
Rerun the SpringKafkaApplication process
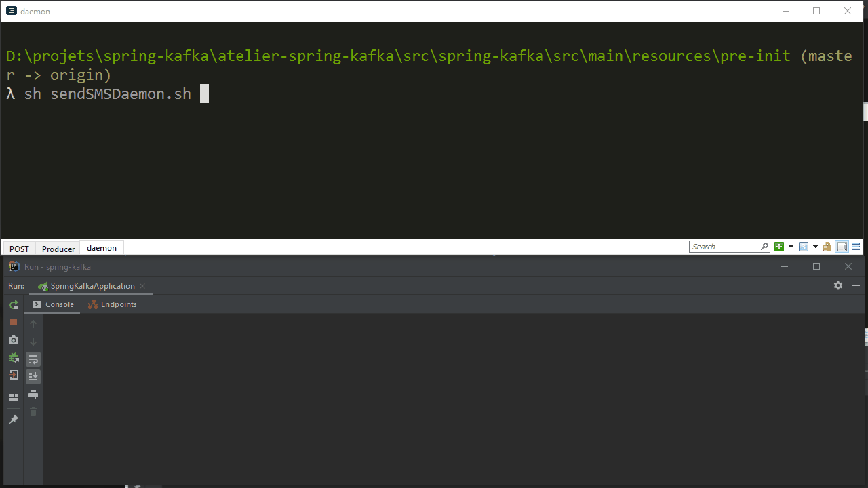pyautogui.click(x=14, y=305)
